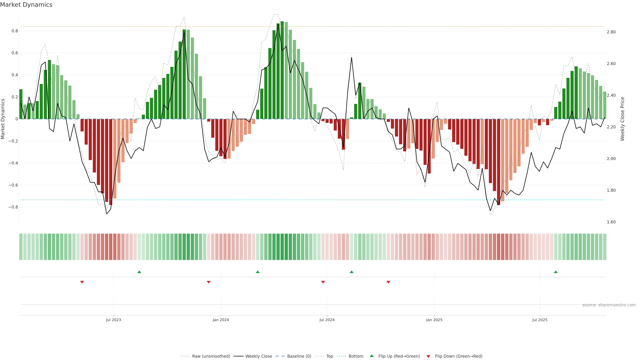644x362 pixels.
Task: Click the Jul 2025 x-axis label
Action: pos(540,320)
